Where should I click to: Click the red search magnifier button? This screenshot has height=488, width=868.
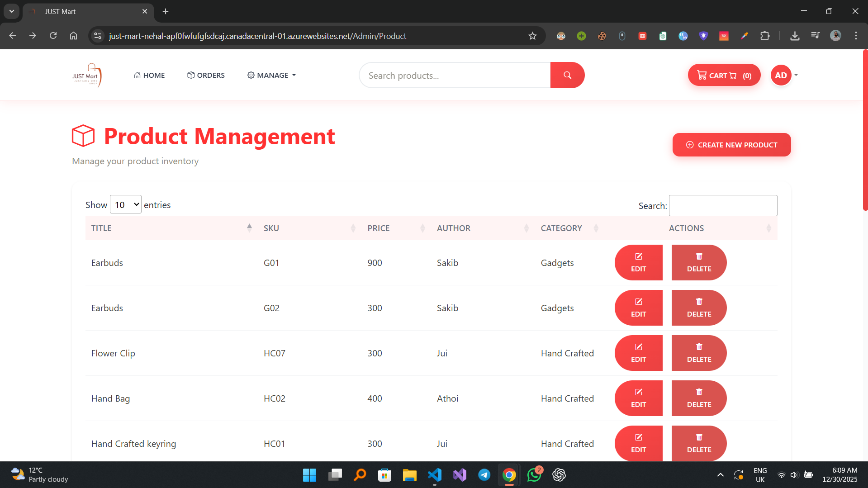pyautogui.click(x=567, y=75)
